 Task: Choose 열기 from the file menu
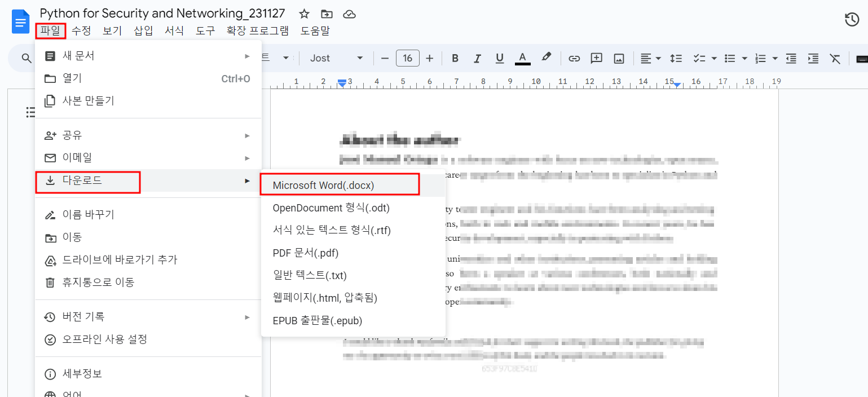148,78
